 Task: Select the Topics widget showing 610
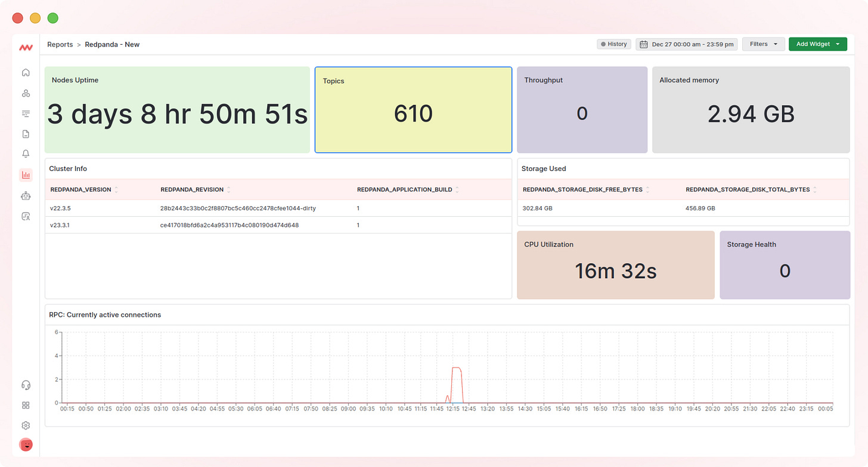click(413, 110)
